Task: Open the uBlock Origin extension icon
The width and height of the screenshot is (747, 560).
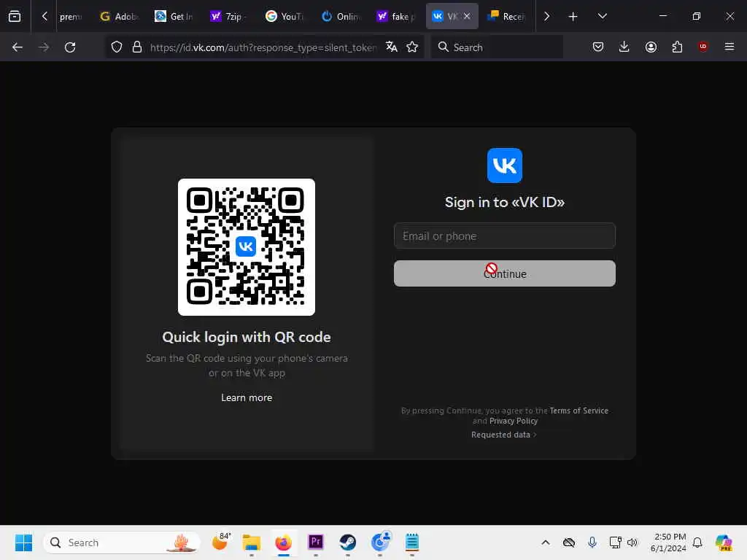Action: pos(703,47)
